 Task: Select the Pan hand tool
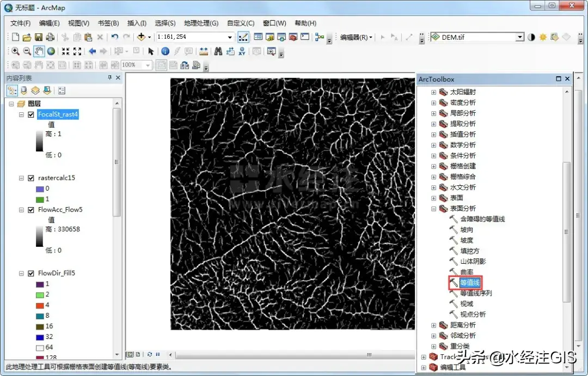39,51
